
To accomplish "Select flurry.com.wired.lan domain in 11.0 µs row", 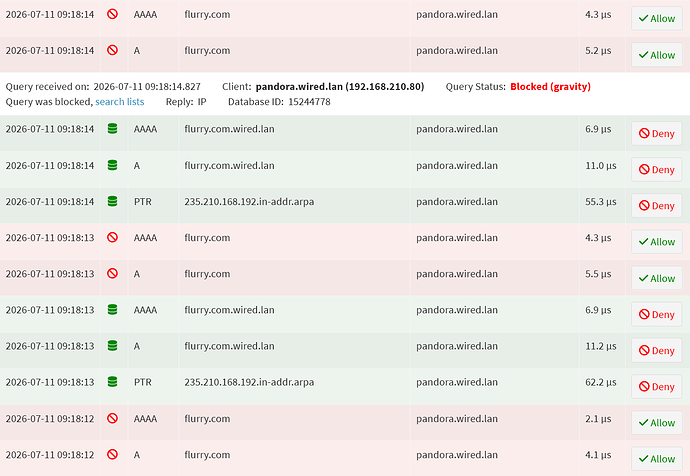I will point(229,165).
